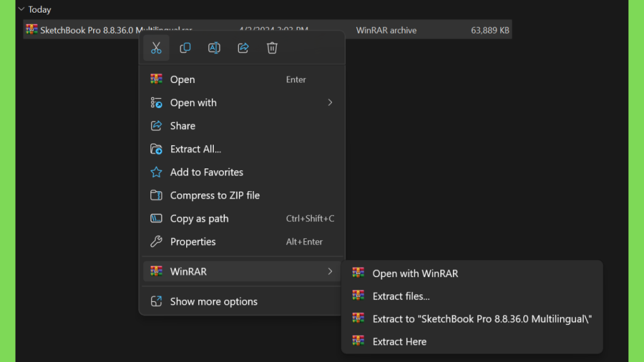
Task: Select Extract All... option
Action: [242, 149]
